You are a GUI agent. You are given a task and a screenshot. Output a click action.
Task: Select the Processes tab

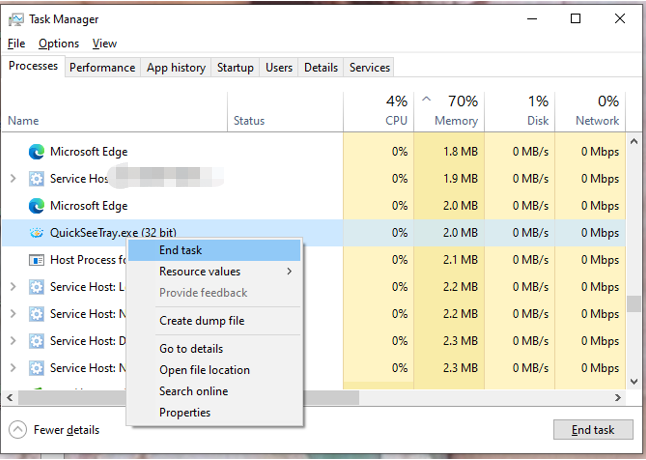[33, 66]
